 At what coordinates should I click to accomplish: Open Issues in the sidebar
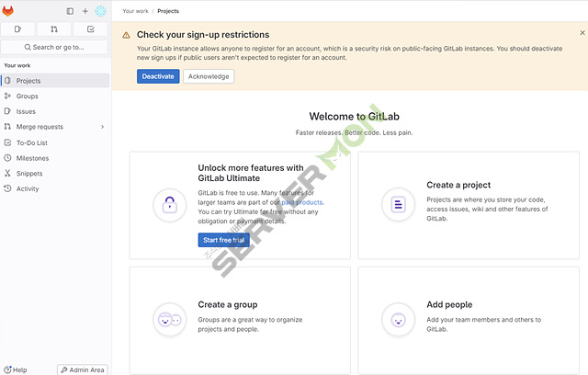coord(55,111)
